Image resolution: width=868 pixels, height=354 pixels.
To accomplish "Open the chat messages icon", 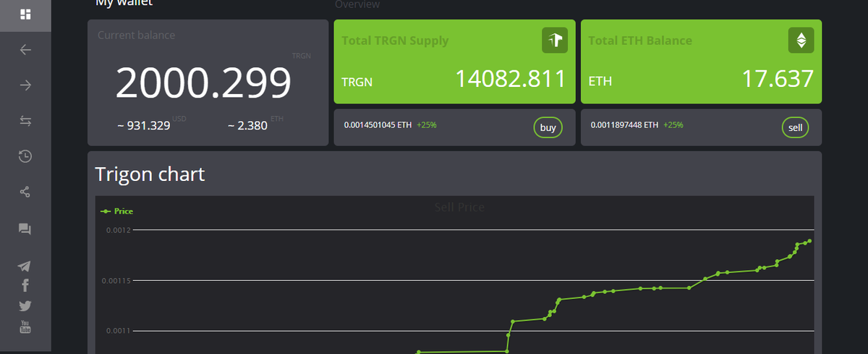I will coord(25,229).
